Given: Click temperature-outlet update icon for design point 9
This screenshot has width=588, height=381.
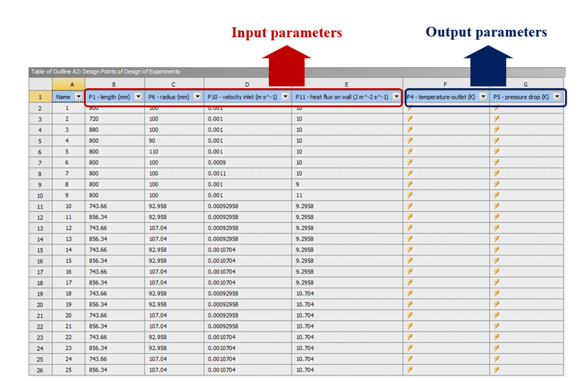Looking at the screenshot, I should (409, 195).
